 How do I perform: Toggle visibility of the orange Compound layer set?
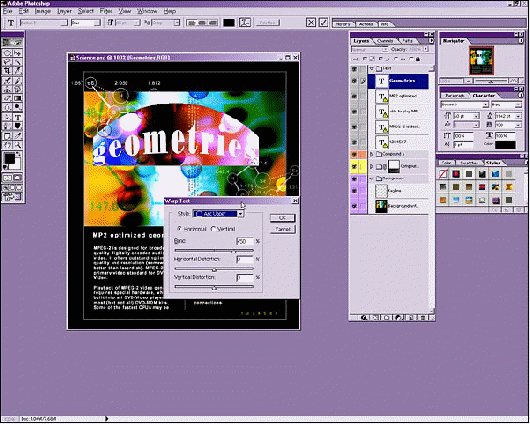coord(354,154)
